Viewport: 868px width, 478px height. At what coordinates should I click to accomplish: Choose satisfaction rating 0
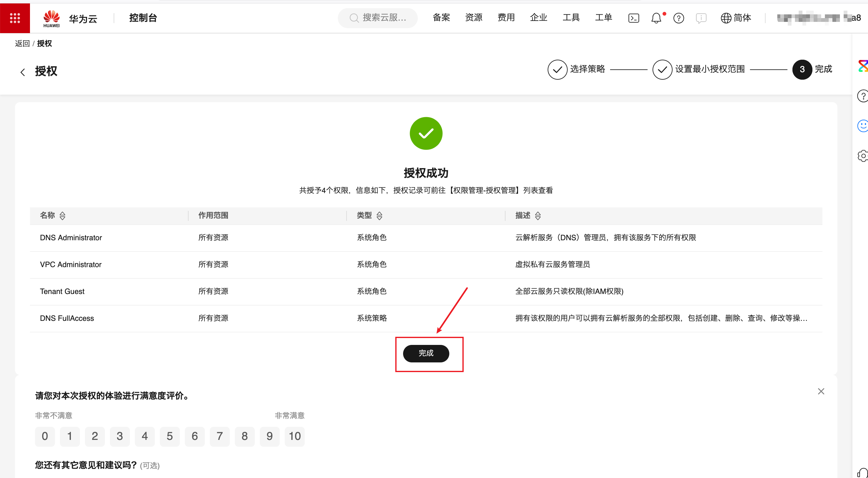[x=45, y=436]
